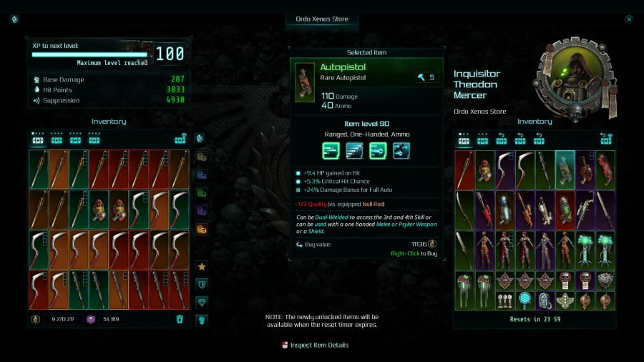
Task: Open the store's third buyback chest tab
Action: [539, 139]
